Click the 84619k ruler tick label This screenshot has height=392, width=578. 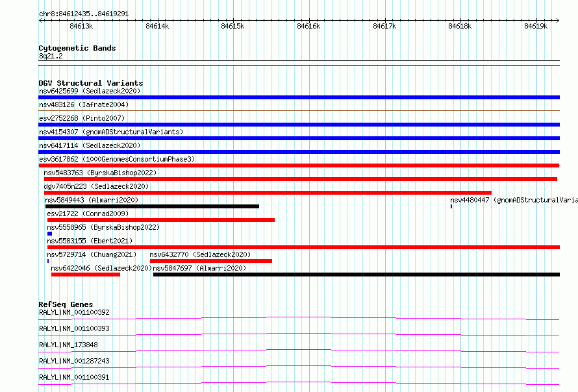click(x=536, y=26)
